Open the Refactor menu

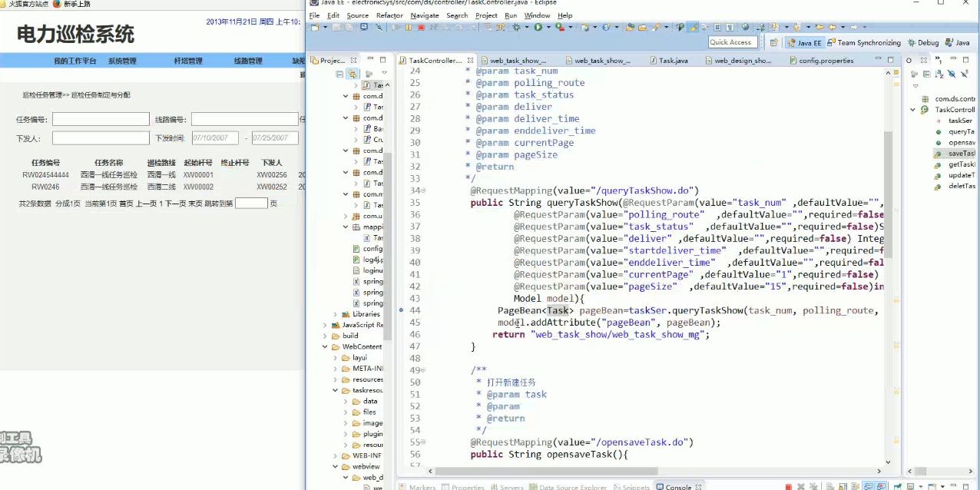point(389,15)
